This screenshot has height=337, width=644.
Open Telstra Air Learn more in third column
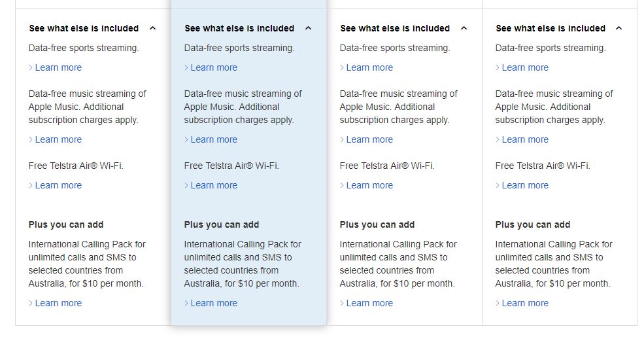point(367,185)
